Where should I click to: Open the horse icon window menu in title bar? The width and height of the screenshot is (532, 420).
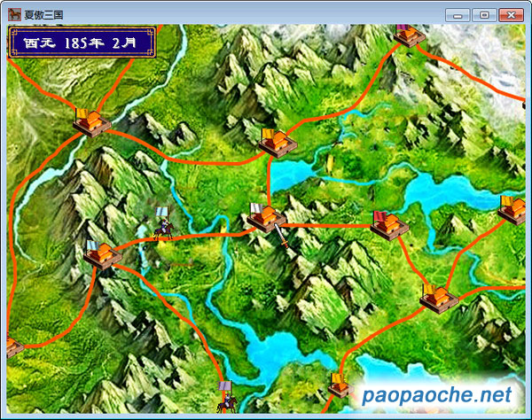pos(14,14)
